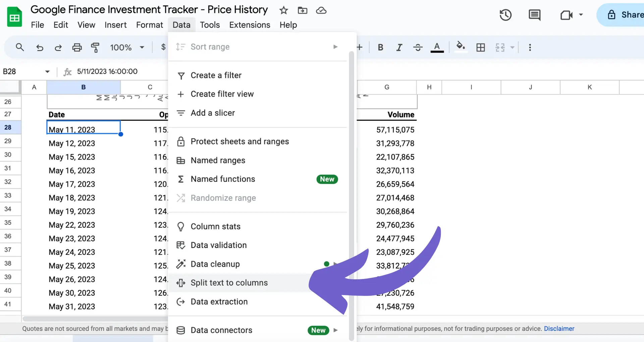The image size is (644, 342).
Task: Click the merge cells icon
Action: (x=500, y=47)
